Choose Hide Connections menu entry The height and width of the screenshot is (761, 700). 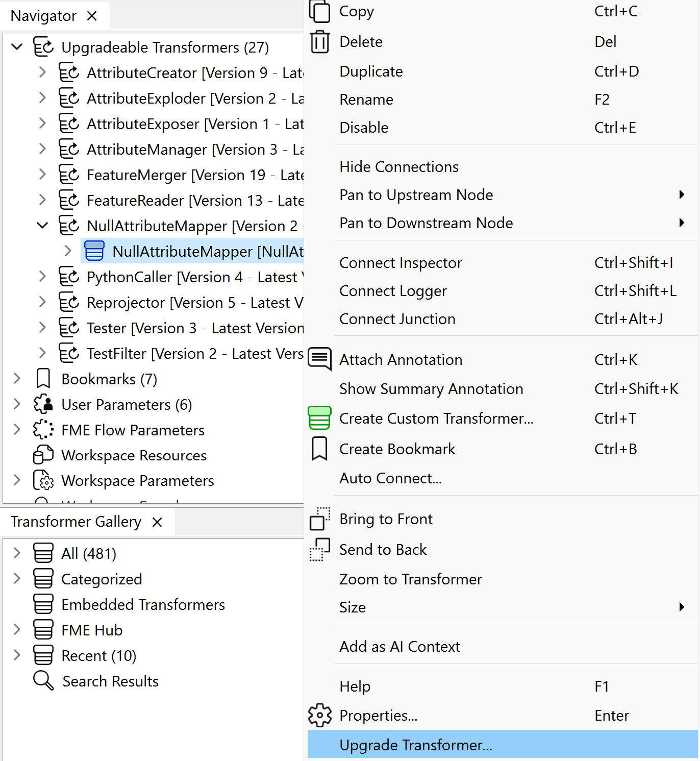tap(503, 167)
